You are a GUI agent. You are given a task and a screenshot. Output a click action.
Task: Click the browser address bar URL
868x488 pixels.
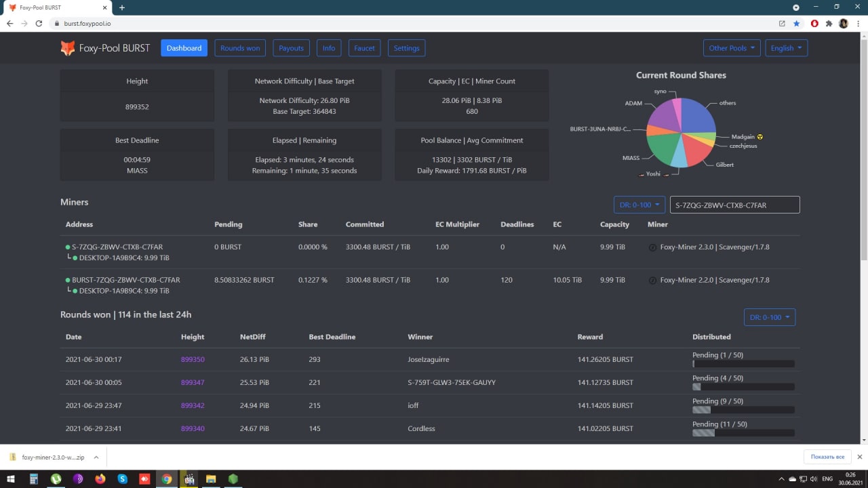click(x=87, y=23)
